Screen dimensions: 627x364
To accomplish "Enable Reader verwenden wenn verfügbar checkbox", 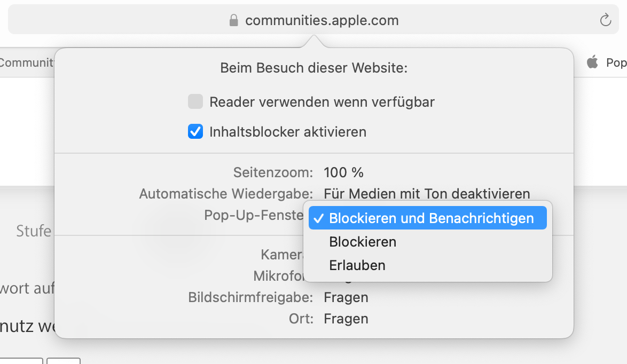I will (x=195, y=101).
